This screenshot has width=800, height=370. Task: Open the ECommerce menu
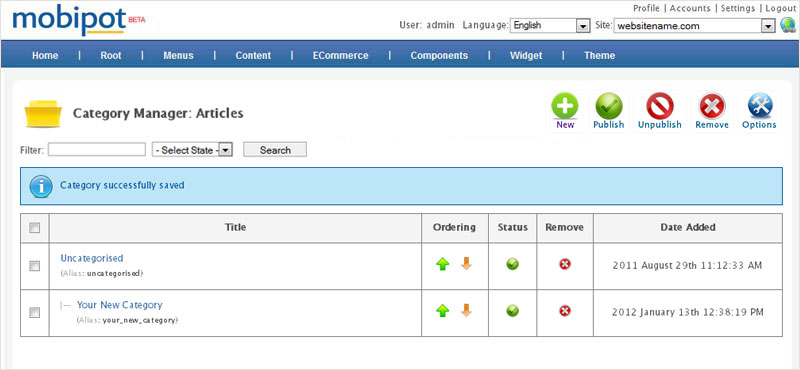pos(340,56)
